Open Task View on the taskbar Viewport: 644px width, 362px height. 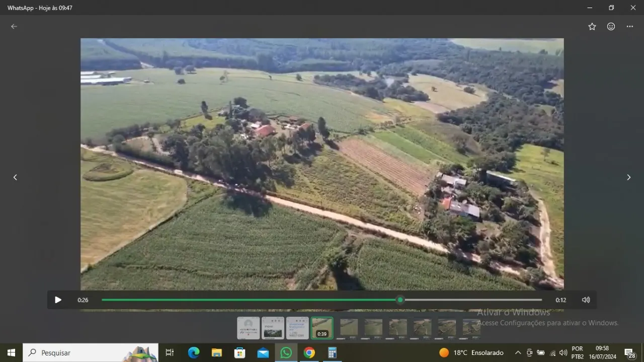point(170,353)
